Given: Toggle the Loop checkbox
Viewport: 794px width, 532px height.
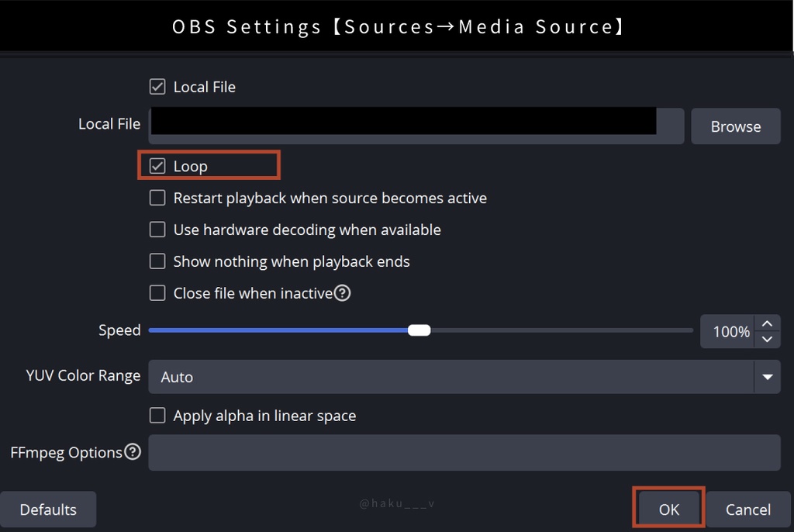Looking at the screenshot, I should [157, 166].
